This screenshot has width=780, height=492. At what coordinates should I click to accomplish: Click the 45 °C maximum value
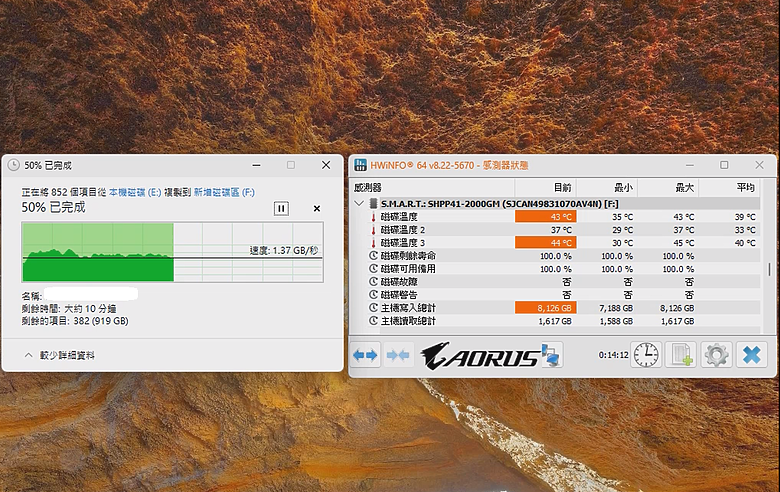pyautogui.click(x=683, y=243)
